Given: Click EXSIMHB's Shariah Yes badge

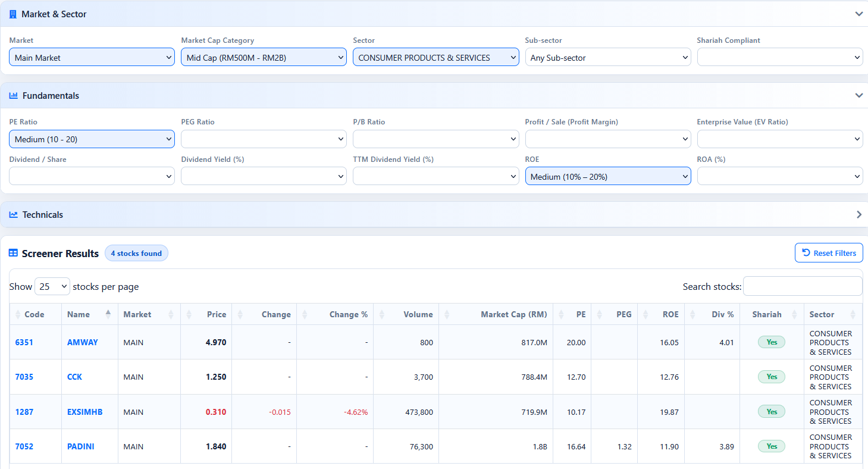Looking at the screenshot, I should pyautogui.click(x=771, y=411).
